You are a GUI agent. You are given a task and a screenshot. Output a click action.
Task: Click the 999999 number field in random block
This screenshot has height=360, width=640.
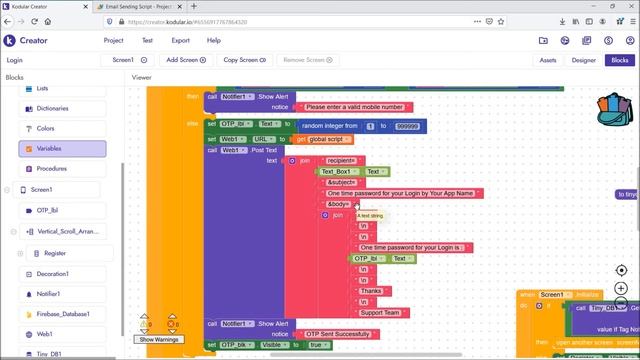point(407,126)
